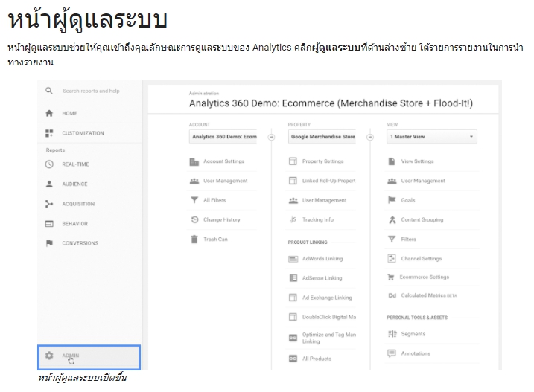Open the Account Settings link
534x392 pixels.
click(223, 161)
